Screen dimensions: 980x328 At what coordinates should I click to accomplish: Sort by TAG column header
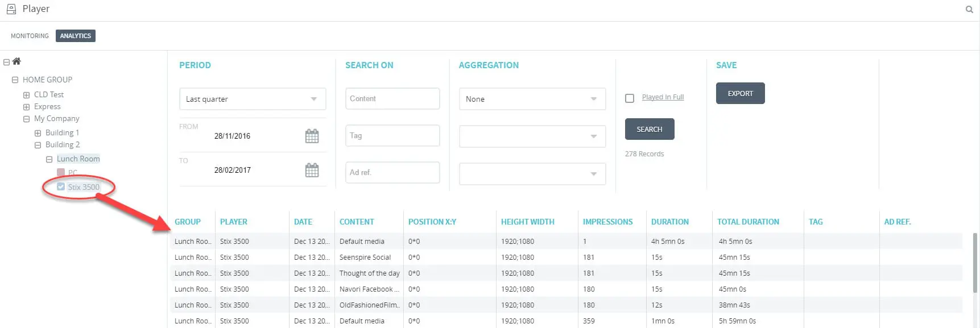point(816,222)
